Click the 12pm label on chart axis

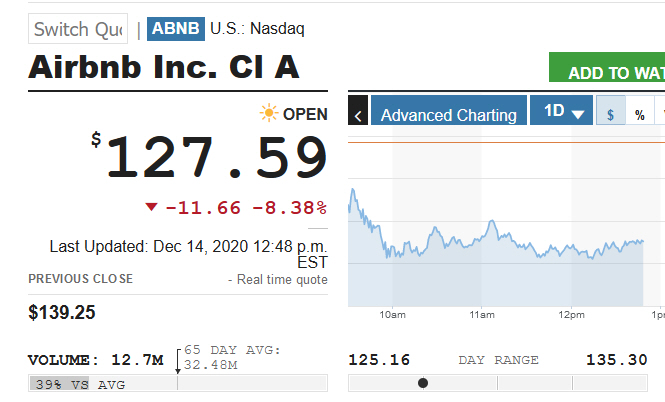point(571,315)
